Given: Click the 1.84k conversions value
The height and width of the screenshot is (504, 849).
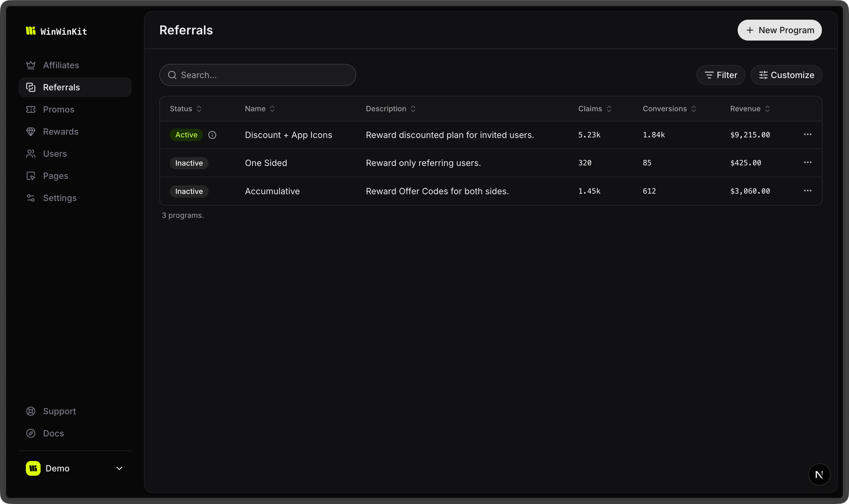Looking at the screenshot, I should coord(654,135).
